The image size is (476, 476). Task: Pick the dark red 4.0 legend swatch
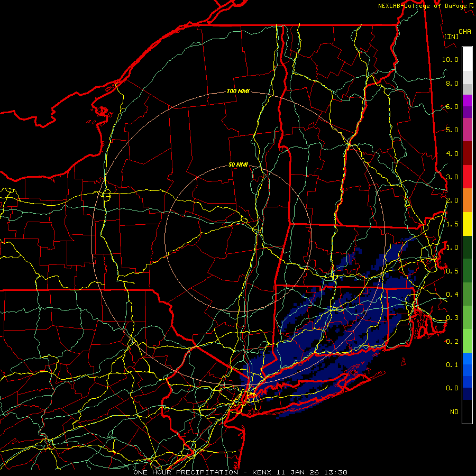pyautogui.click(x=467, y=153)
